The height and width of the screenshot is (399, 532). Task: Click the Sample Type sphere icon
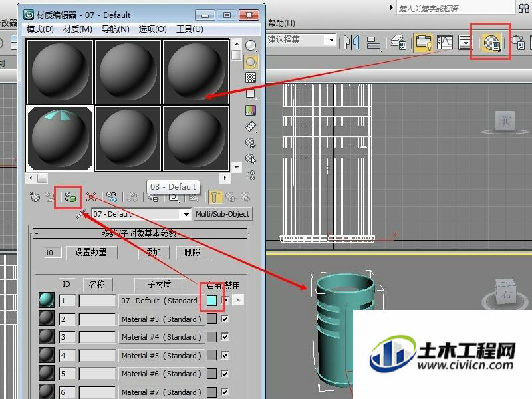coord(251,45)
